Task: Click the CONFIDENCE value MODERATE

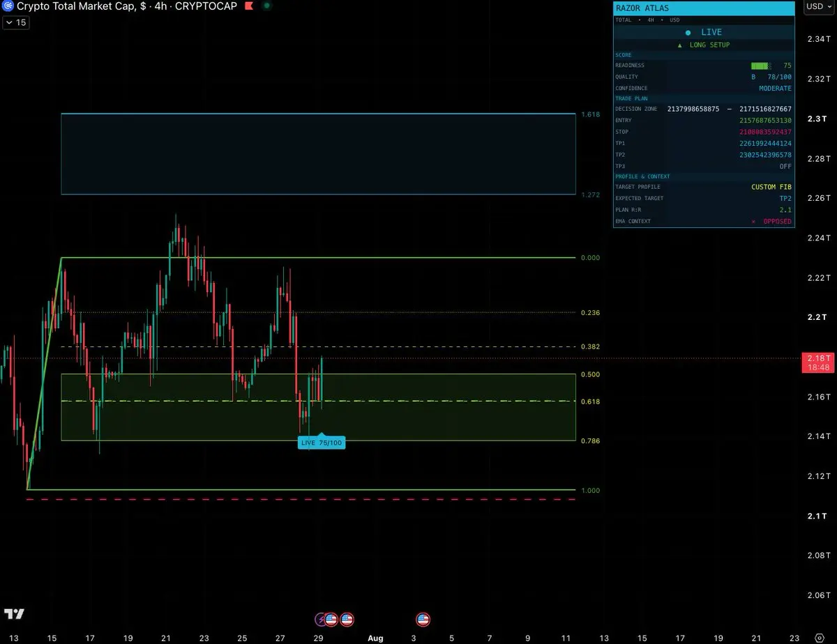Action: coord(776,89)
